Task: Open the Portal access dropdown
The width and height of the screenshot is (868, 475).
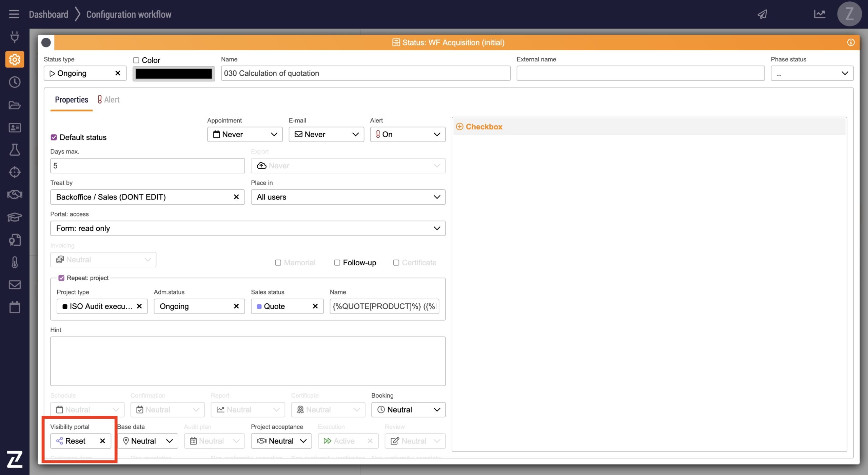Action: (248, 228)
